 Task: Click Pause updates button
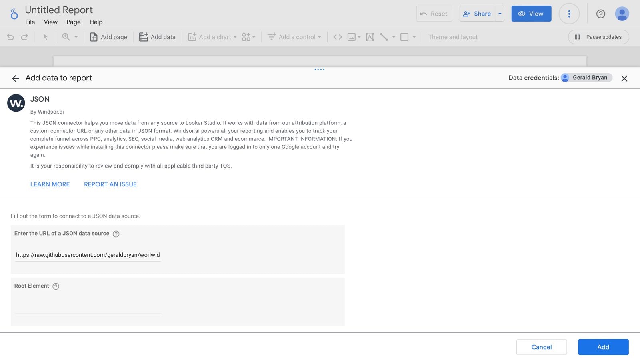point(598,37)
